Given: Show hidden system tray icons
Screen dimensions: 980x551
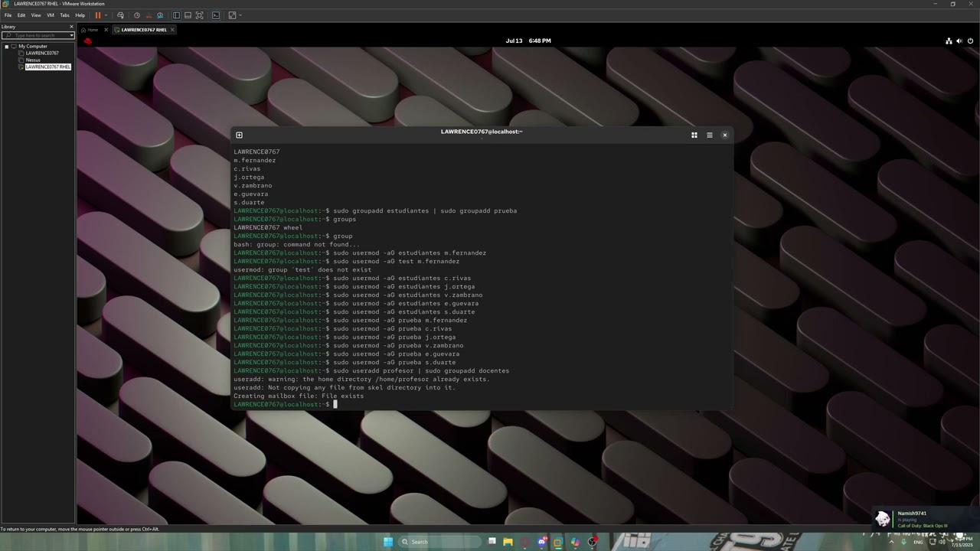Looking at the screenshot, I should 891,542.
